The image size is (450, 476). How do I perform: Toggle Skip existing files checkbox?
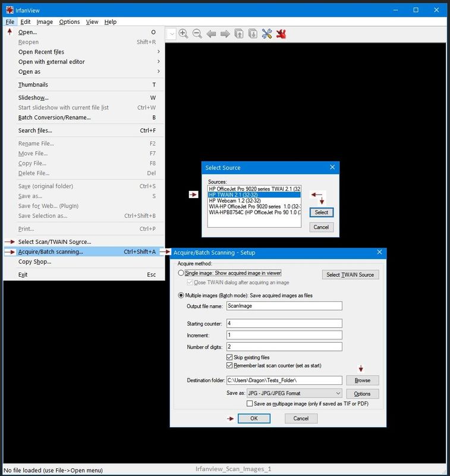[x=229, y=357]
